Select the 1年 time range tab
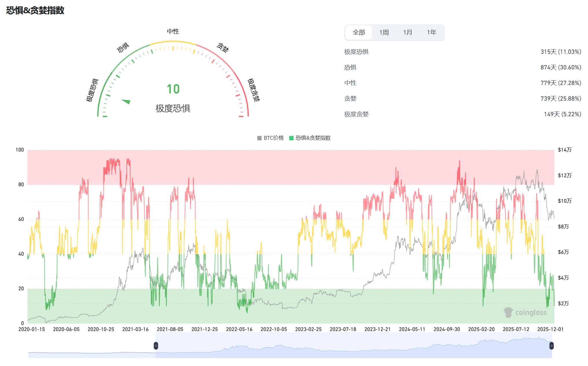588x366 pixels. (431, 32)
